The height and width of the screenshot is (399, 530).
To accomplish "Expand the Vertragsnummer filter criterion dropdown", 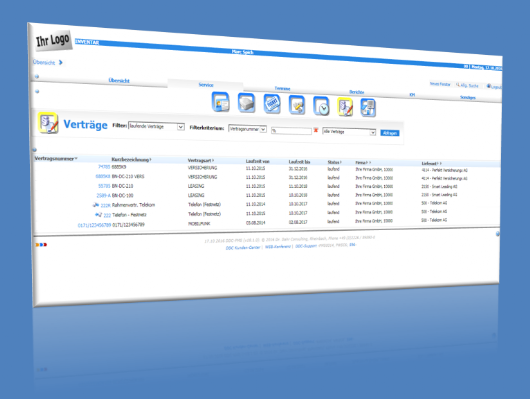I will [x=247, y=129].
